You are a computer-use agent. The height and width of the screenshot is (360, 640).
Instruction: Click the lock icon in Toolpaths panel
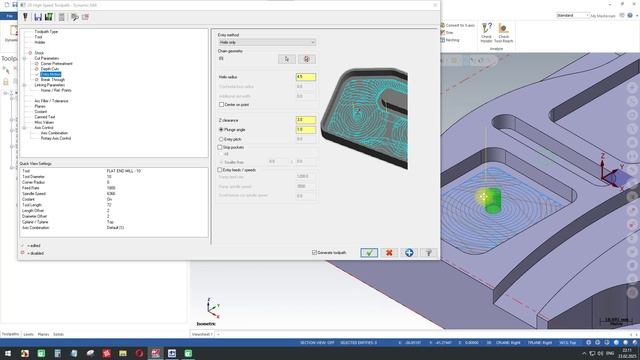click(x=6, y=82)
